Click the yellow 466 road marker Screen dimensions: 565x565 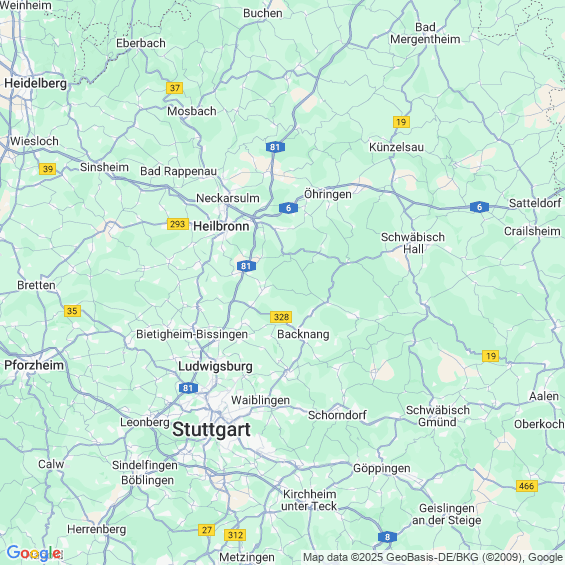tap(526, 486)
